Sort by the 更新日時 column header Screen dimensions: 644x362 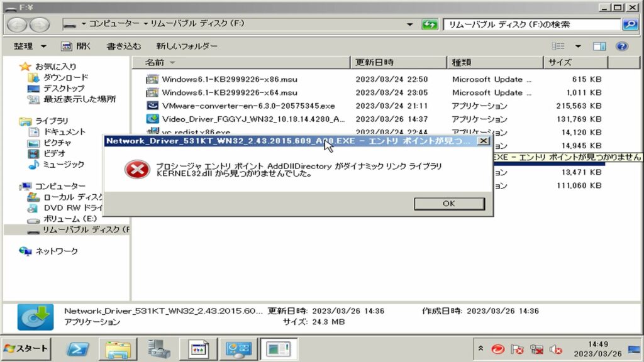pos(398,62)
